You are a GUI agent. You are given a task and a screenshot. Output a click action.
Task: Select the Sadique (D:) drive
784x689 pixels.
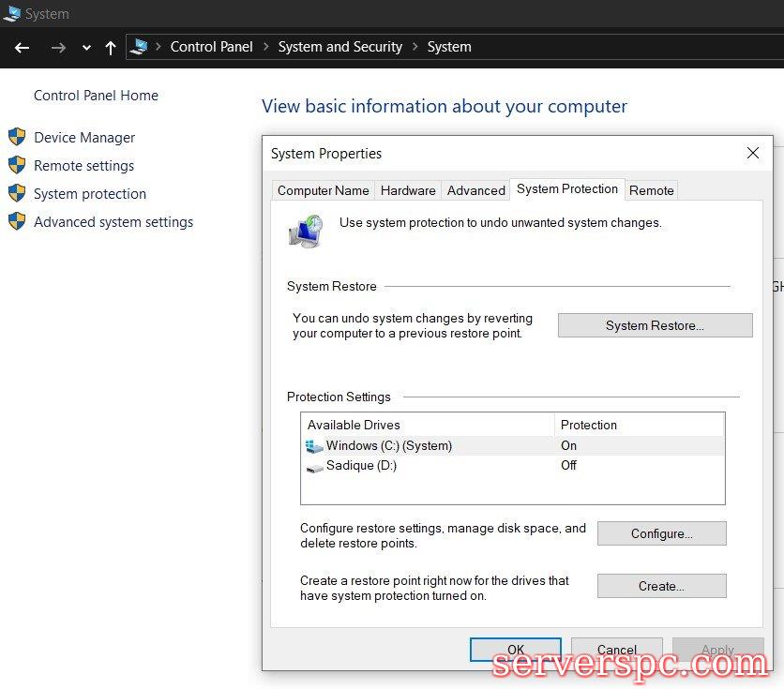tap(361, 466)
